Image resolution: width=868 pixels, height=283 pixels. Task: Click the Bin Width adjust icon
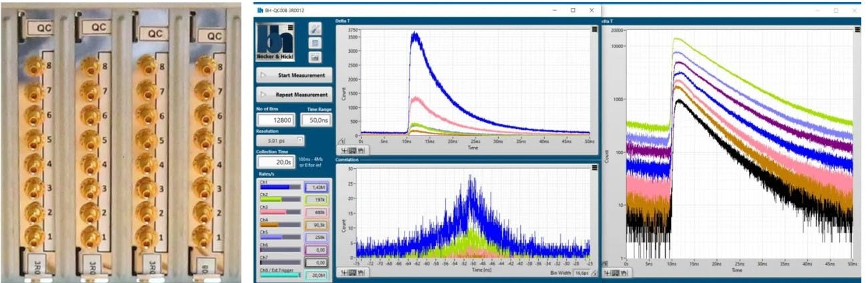594,272
